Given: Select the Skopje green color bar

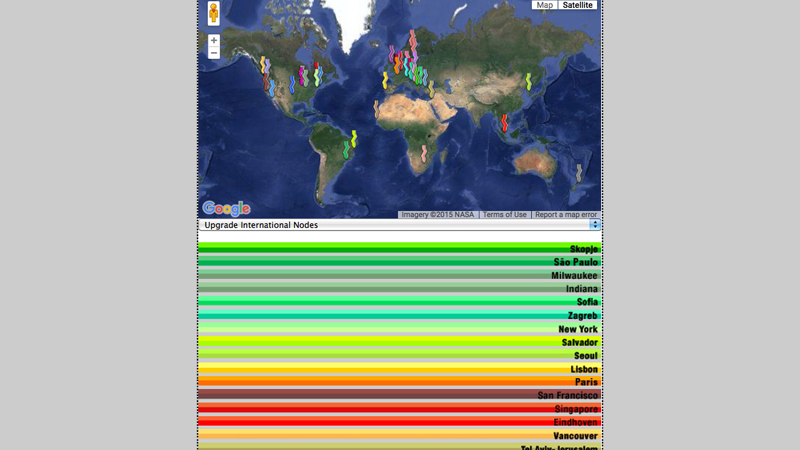Looking at the screenshot, I should [400, 249].
